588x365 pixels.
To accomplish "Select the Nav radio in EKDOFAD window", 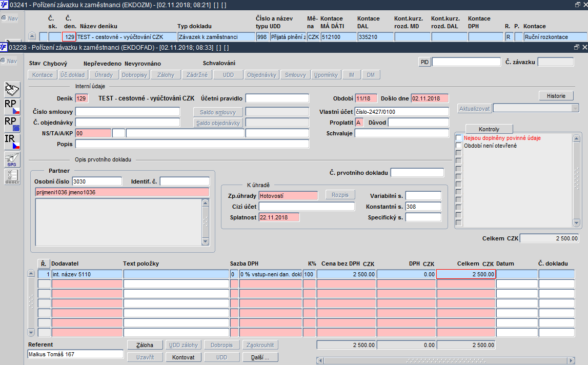I will tap(4, 61).
